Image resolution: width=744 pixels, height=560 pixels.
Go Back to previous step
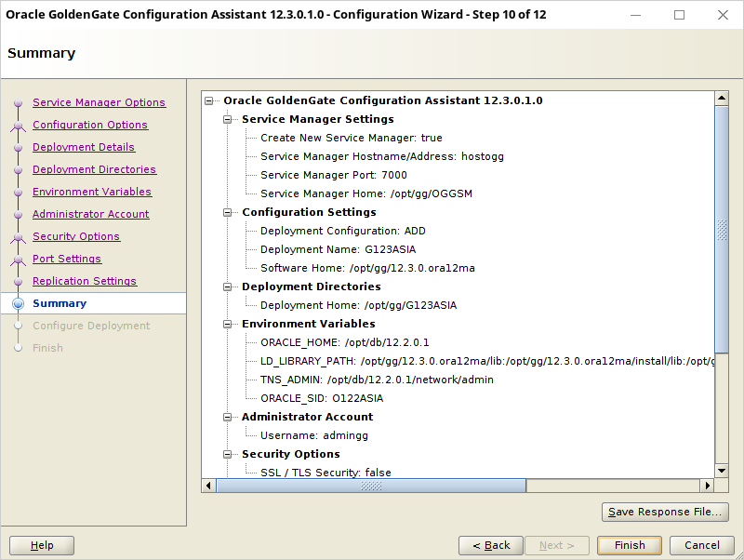tap(491, 545)
